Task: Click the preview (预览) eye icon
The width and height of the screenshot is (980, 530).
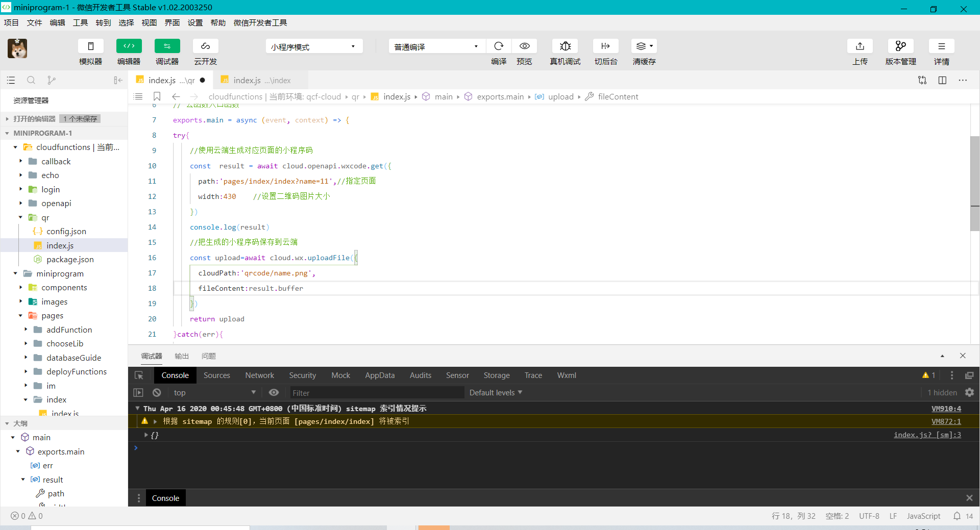Action: click(524, 46)
